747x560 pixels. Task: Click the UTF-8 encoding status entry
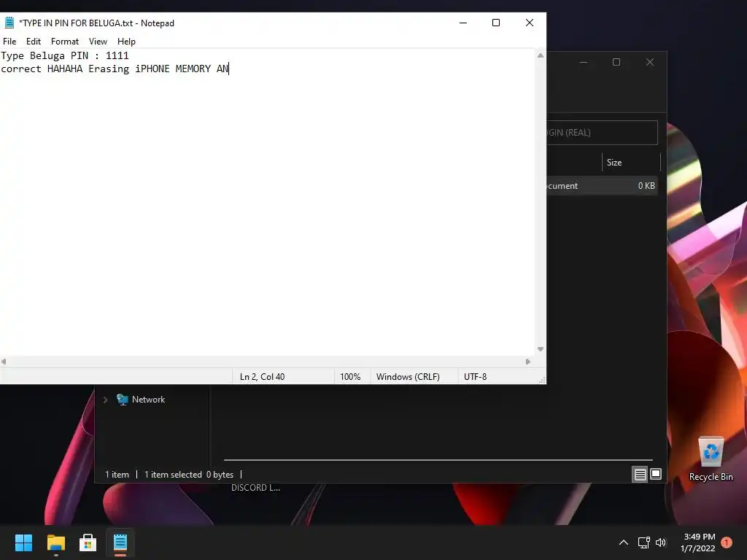tap(475, 377)
